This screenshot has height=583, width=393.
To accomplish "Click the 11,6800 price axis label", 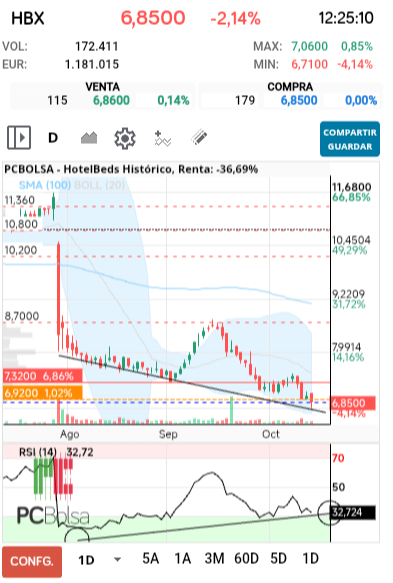I will [x=351, y=187].
